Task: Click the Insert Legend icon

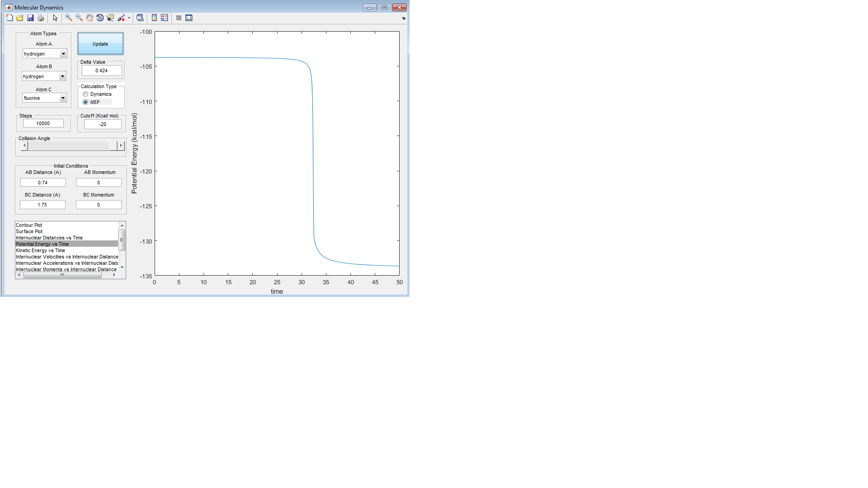Action: [x=165, y=18]
